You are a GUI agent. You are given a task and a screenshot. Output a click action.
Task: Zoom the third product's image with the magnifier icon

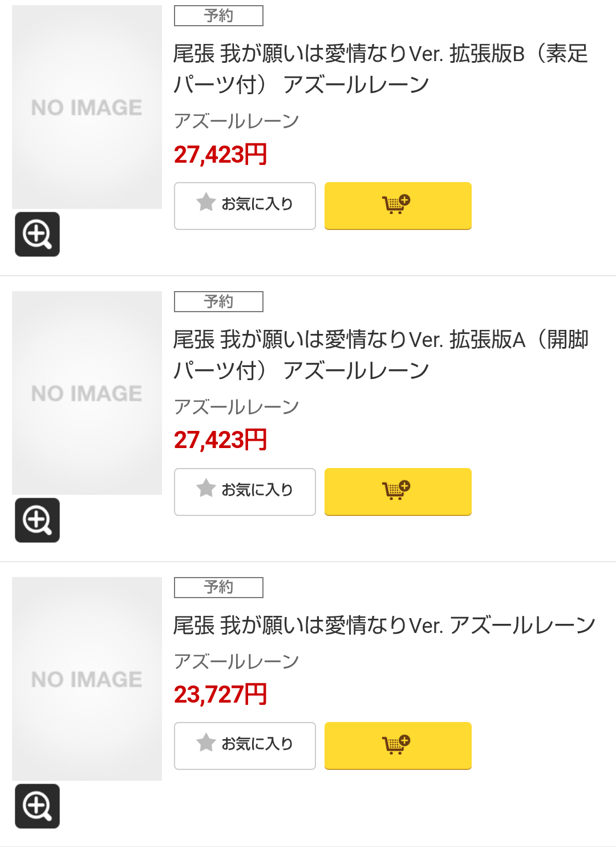tap(37, 806)
